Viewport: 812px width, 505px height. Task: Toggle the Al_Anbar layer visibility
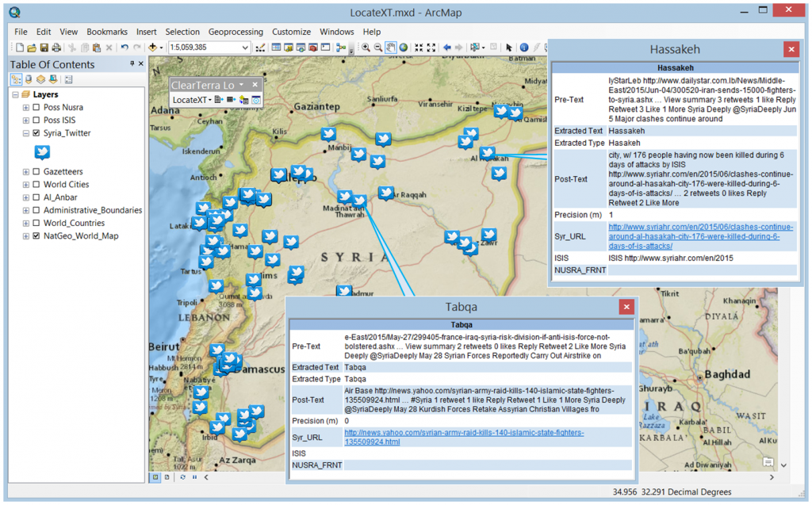(36, 197)
